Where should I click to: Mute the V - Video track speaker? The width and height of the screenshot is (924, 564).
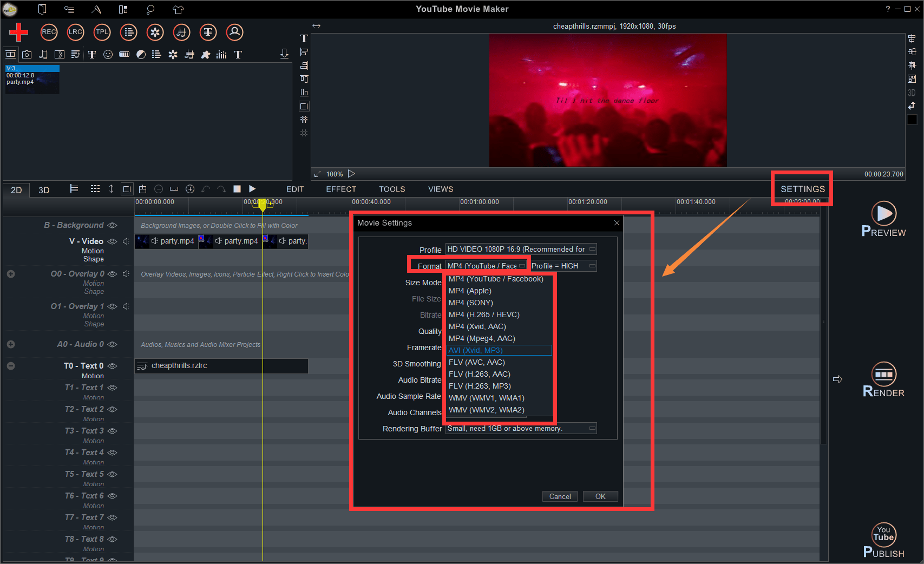(x=126, y=241)
